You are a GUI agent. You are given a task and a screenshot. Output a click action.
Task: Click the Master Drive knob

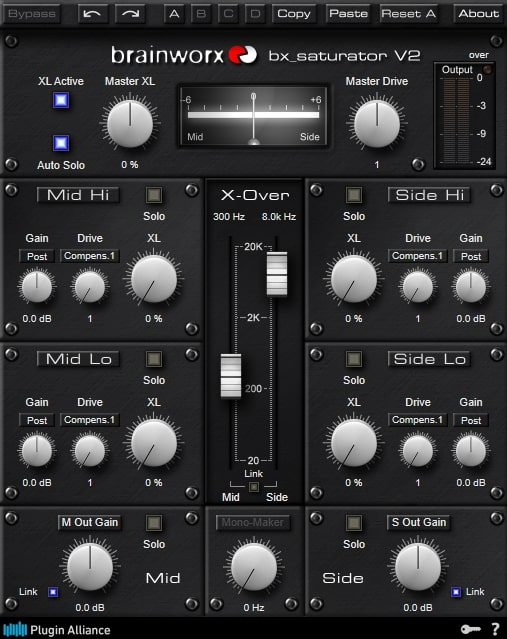tap(377, 124)
